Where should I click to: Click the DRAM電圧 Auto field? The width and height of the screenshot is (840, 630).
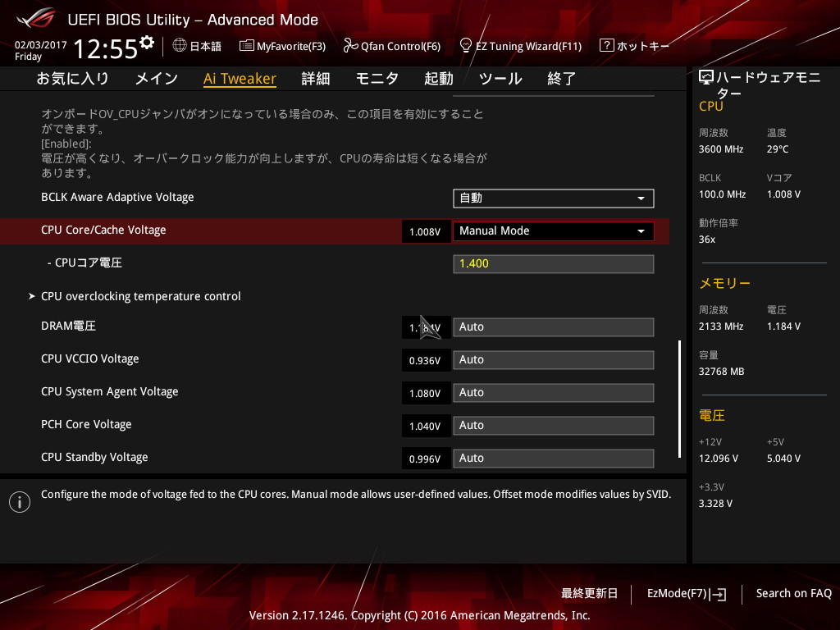pyautogui.click(x=554, y=326)
